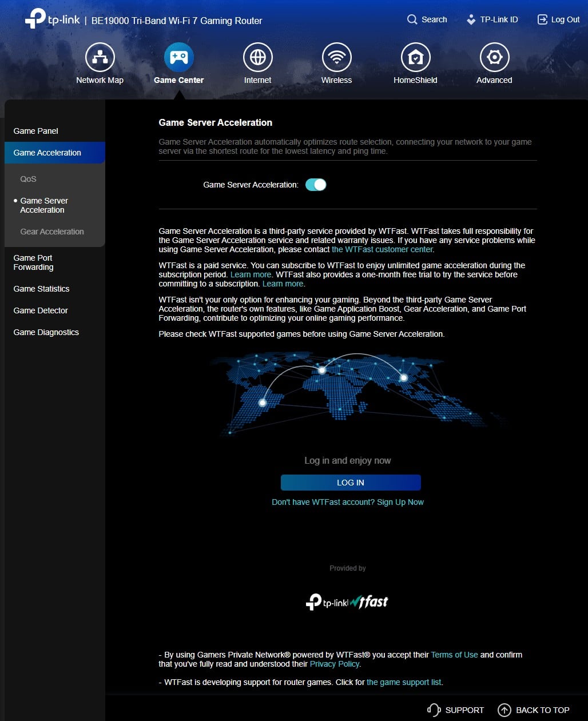Click the Network Map tab label
Viewport: 588px width, 721px height.
pos(100,80)
